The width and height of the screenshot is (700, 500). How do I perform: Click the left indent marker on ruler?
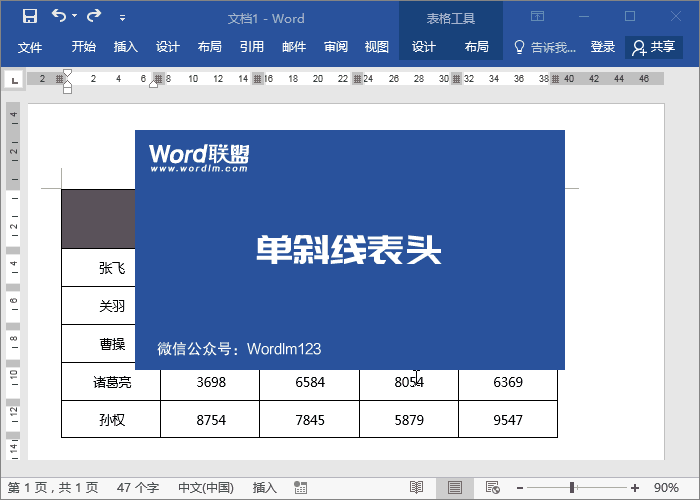tap(67, 90)
